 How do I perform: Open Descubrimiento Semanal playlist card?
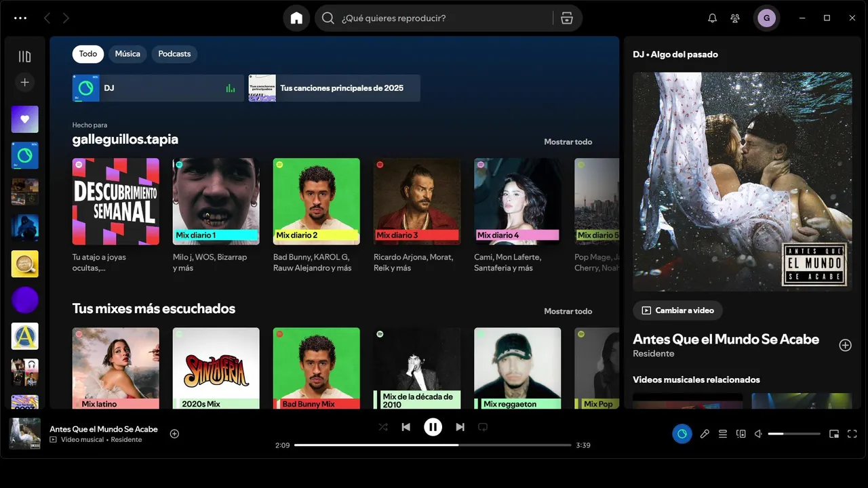[116, 216]
